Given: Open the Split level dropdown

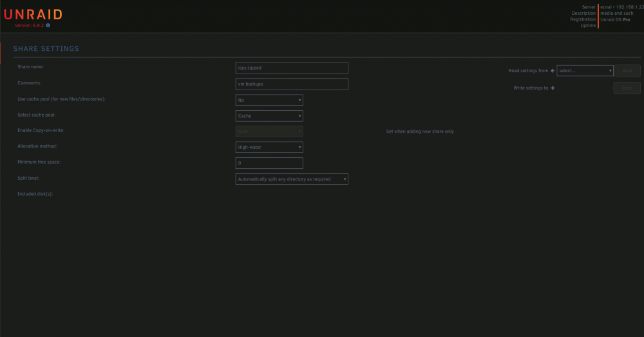Looking at the screenshot, I should point(292,179).
